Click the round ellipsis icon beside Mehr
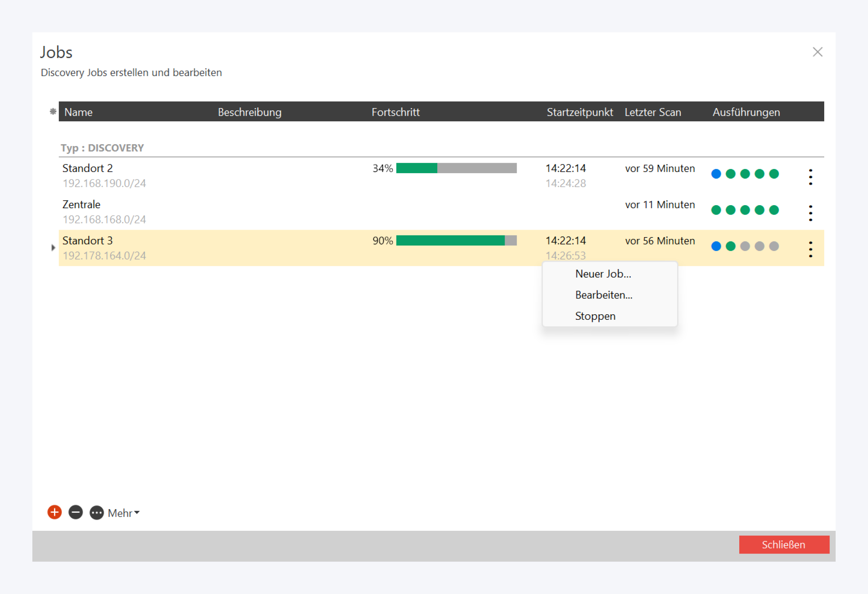This screenshot has height=594, width=868. [97, 513]
